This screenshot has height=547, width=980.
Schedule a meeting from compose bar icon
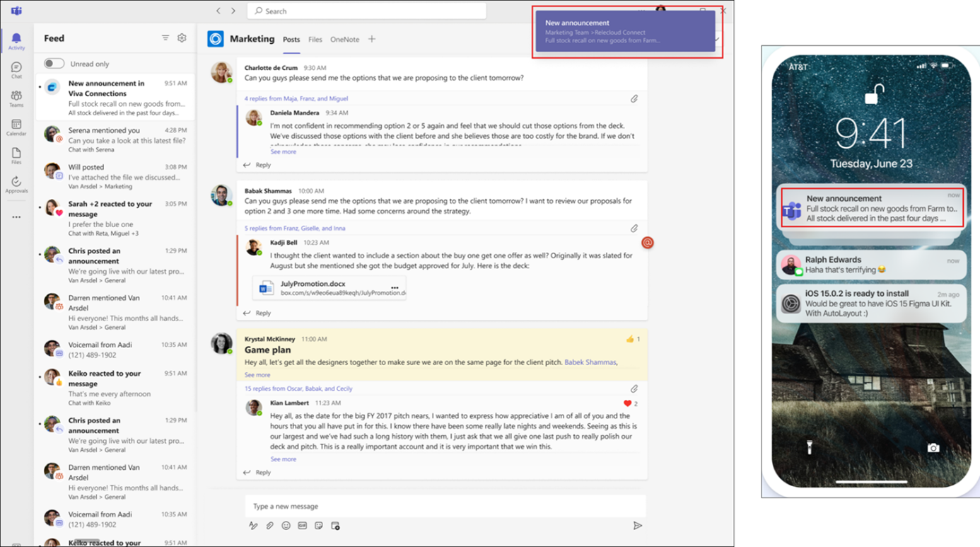coord(335,526)
